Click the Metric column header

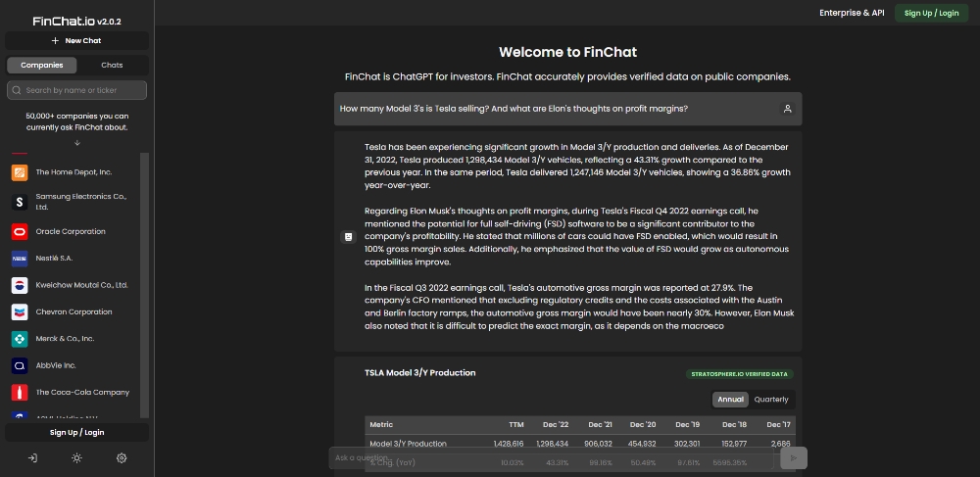(381, 424)
